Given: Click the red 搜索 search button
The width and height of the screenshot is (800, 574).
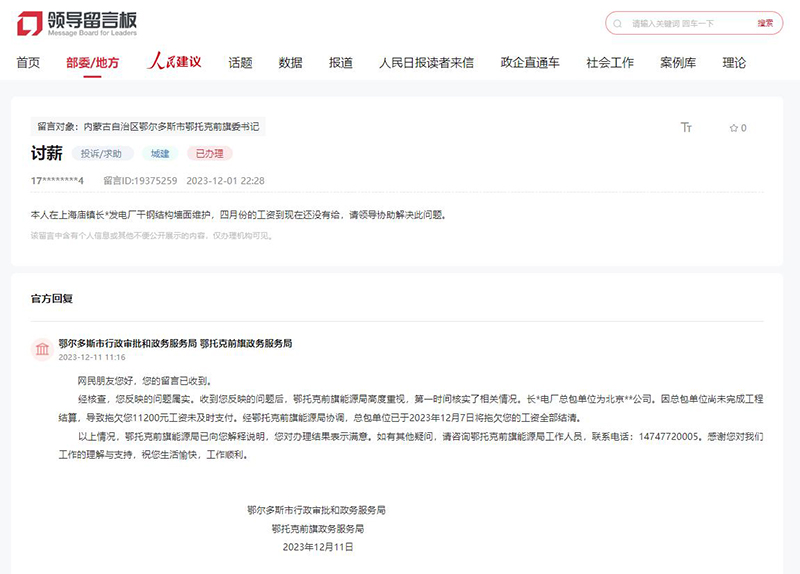Looking at the screenshot, I should [x=765, y=23].
